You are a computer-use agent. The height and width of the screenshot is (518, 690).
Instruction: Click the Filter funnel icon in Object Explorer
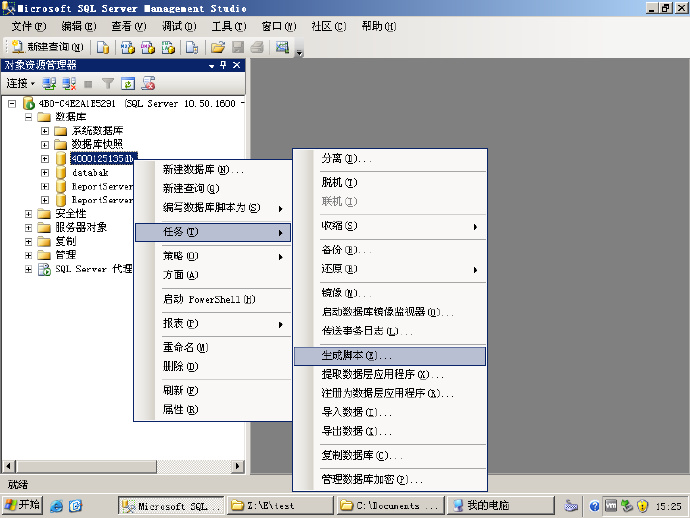click(108, 83)
